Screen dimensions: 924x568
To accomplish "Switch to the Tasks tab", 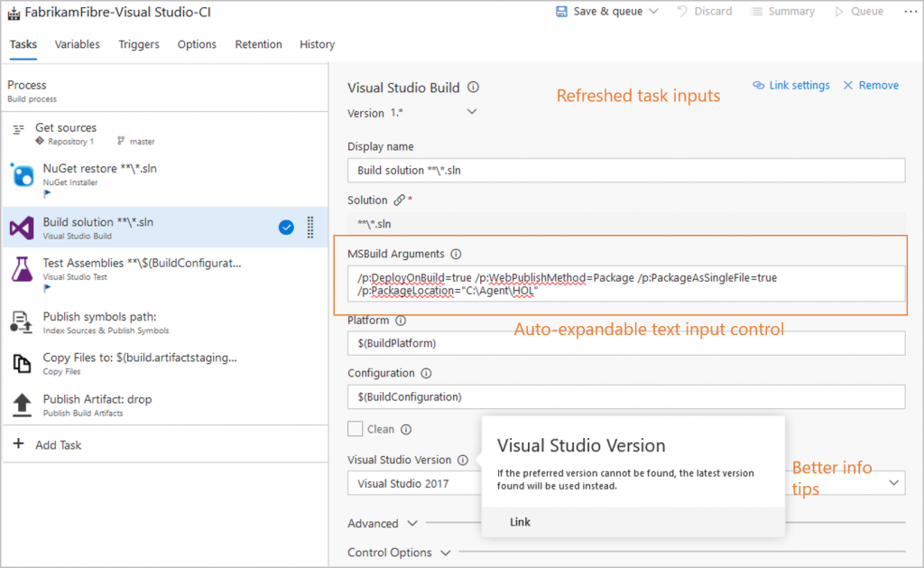I will [x=23, y=44].
